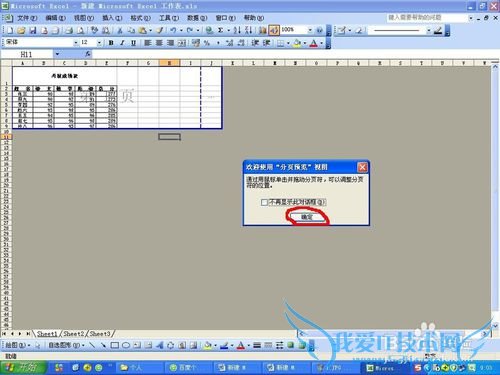Switch to the Sheet3 tab
The image size is (500, 375).
[100, 333]
